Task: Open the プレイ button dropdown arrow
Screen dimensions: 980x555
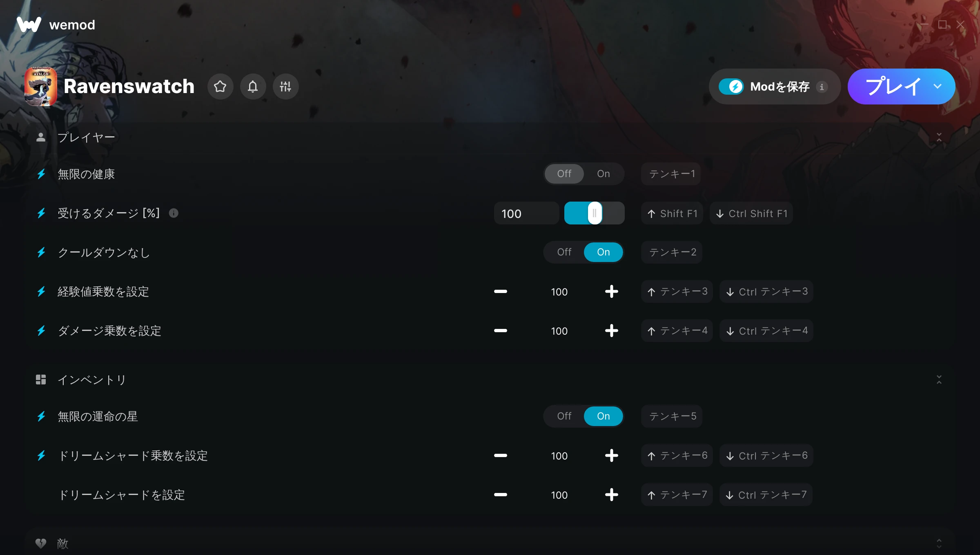Action: 937,87
